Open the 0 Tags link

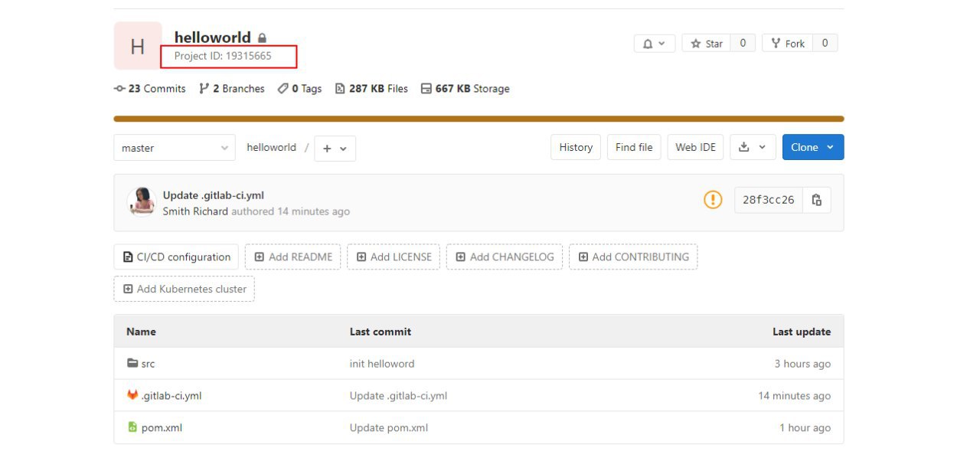(x=299, y=89)
